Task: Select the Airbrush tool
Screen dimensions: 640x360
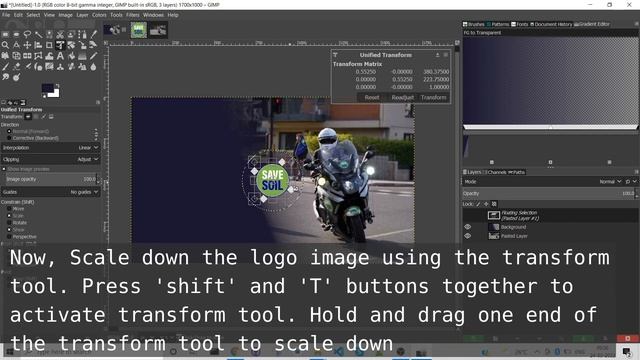Action: pos(28,66)
